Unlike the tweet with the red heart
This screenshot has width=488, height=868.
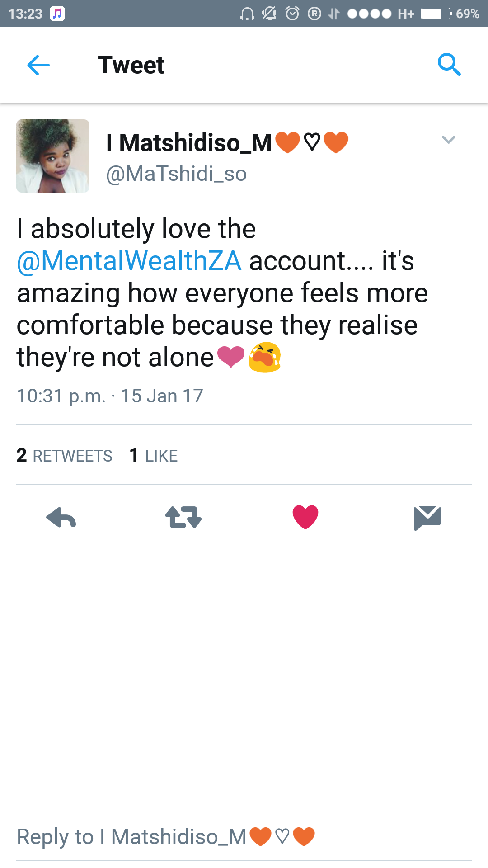305,517
